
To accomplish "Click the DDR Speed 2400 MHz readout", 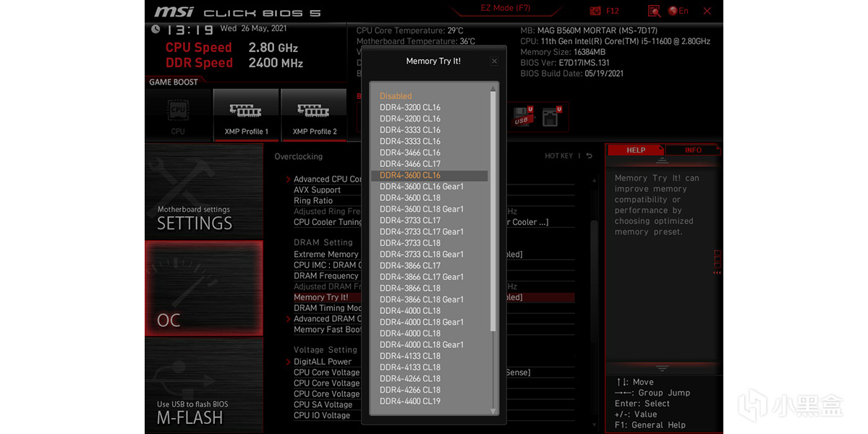I will (234, 63).
